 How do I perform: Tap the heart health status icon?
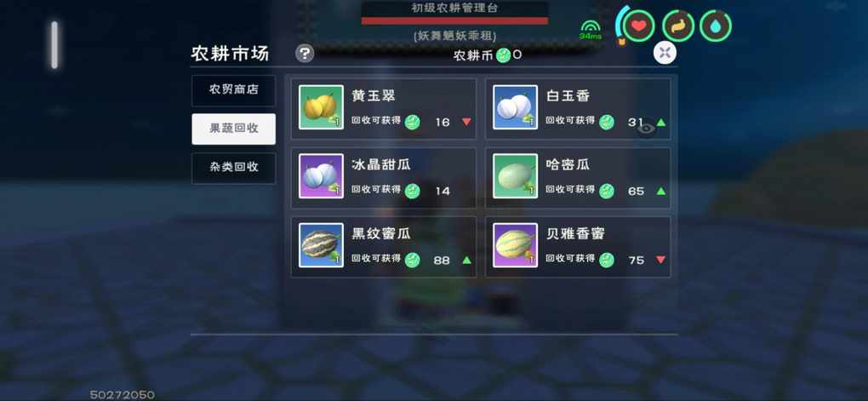(x=639, y=26)
